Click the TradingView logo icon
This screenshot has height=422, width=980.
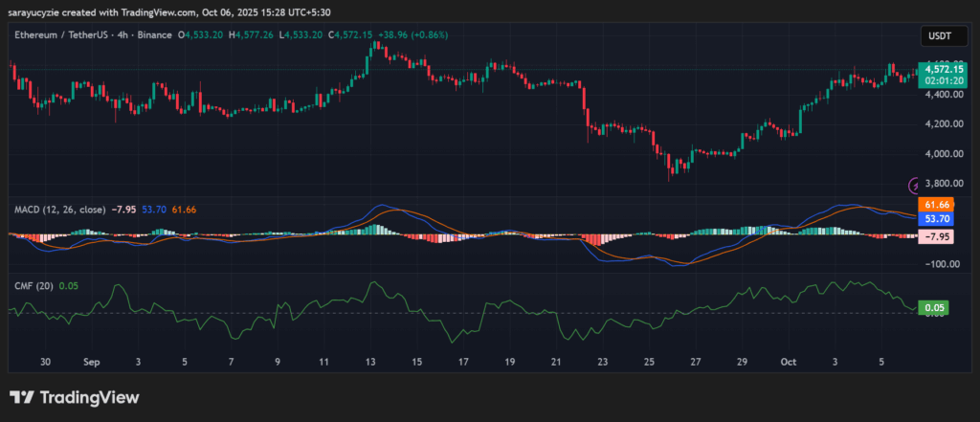tap(21, 397)
